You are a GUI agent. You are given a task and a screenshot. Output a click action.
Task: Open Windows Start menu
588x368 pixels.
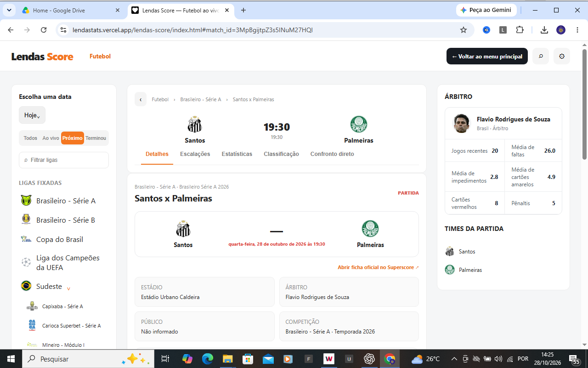[11, 359]
